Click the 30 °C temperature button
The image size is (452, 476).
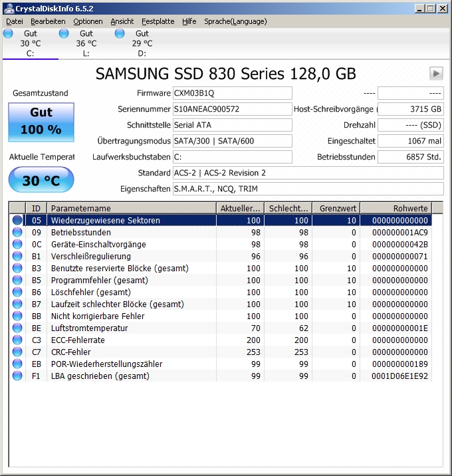click(41, 179)
